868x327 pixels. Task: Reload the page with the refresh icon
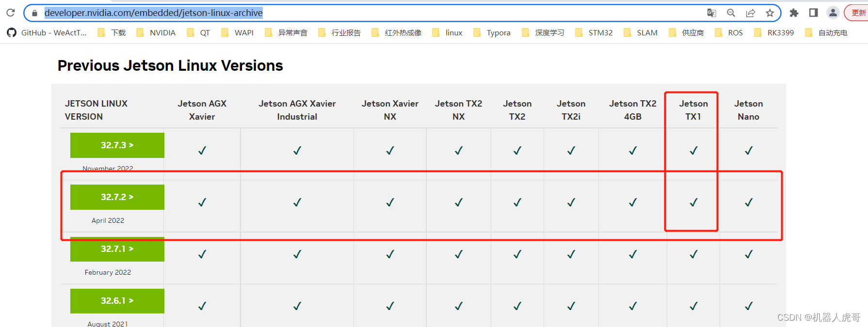[11, 13]
